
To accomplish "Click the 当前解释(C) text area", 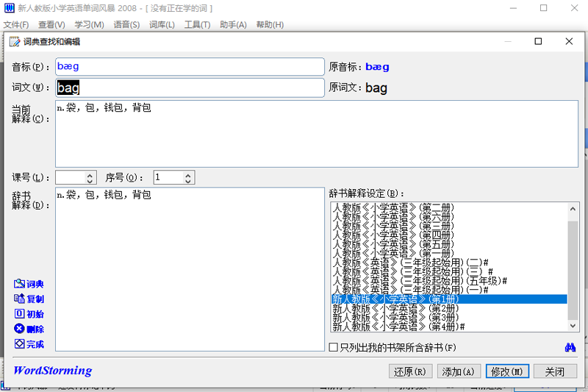I will (x=317, y=134).
